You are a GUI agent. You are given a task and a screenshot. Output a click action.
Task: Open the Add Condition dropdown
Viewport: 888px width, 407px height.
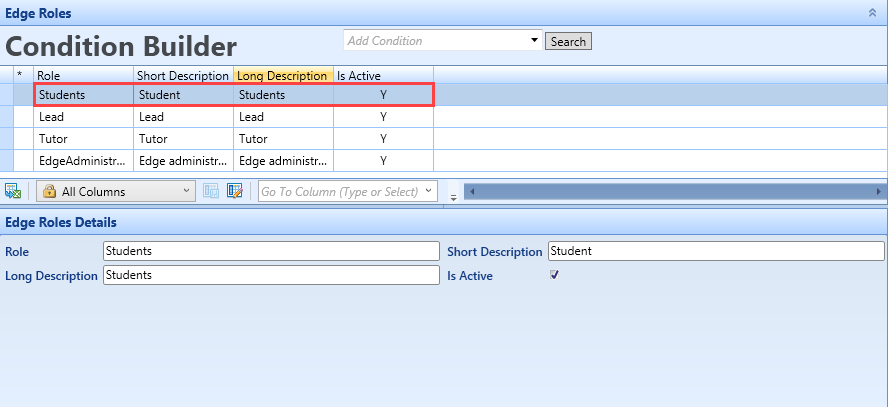(x=532, y=41)
